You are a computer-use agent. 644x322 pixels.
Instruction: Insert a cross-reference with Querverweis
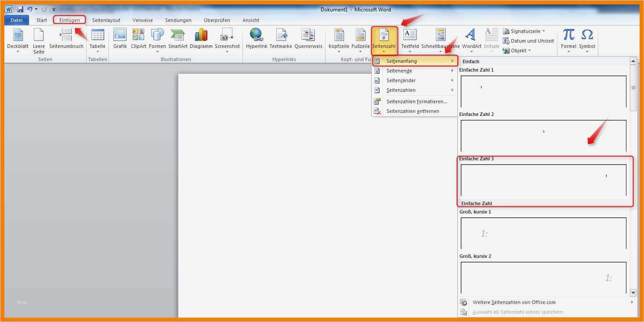308,39
